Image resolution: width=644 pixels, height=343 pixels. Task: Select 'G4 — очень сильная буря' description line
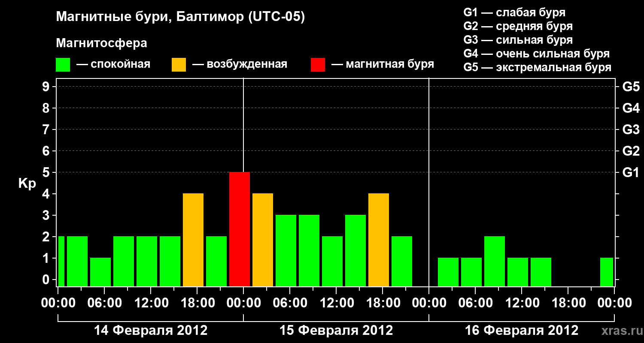click(536, 54)
